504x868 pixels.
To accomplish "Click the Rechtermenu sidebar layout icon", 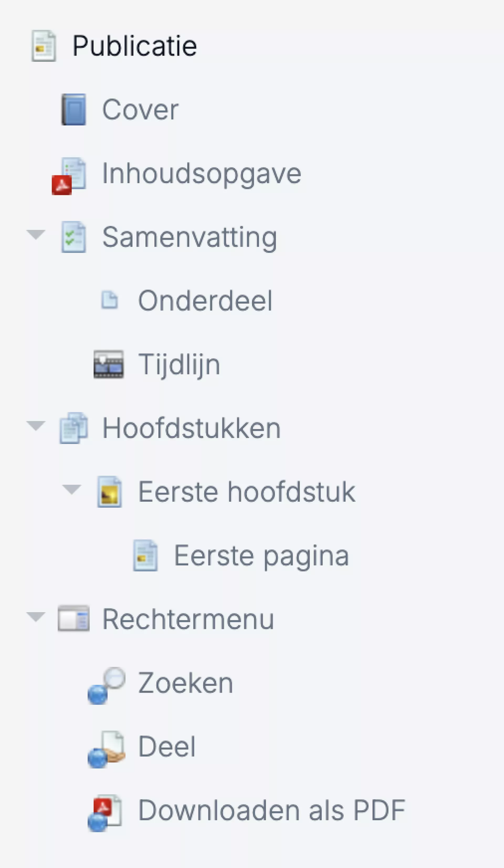I will (x=74, y=619).
